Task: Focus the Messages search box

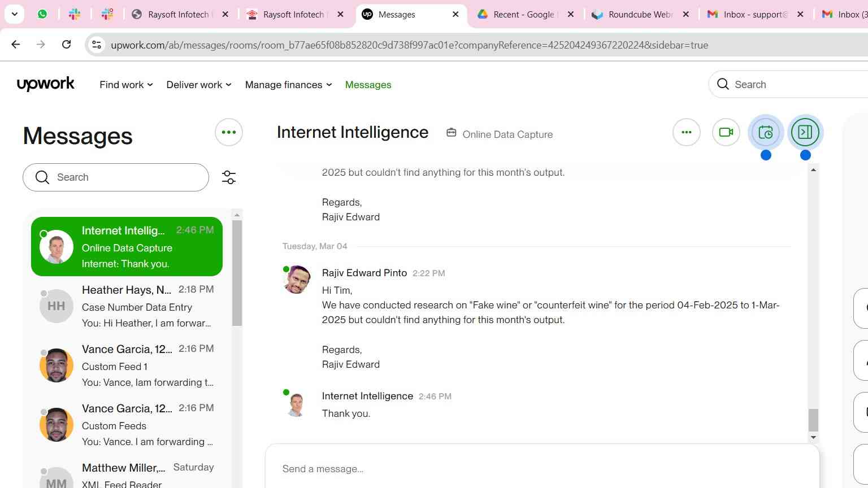Action: click(x=116, y=177)
